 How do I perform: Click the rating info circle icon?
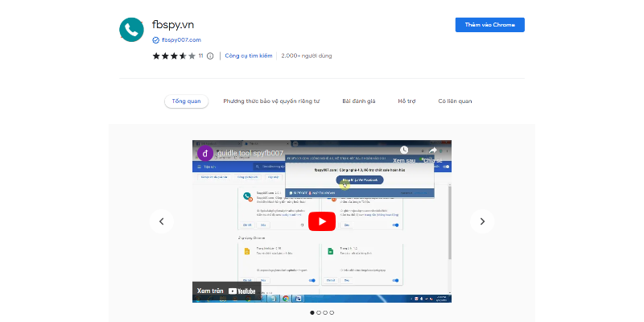click(210, 56)
